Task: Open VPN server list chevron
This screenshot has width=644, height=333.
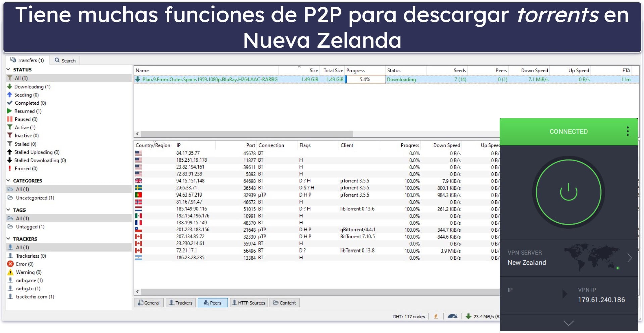Action: tap(629, 258)
